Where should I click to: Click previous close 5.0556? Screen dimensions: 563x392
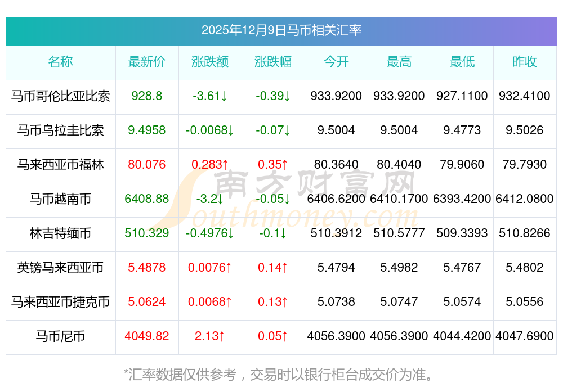point(525,302)
